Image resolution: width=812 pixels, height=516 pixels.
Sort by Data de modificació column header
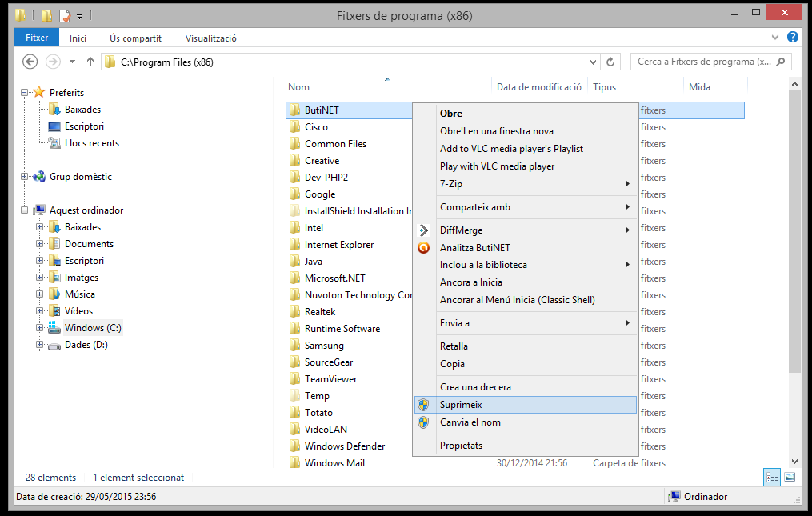point(539,87)
